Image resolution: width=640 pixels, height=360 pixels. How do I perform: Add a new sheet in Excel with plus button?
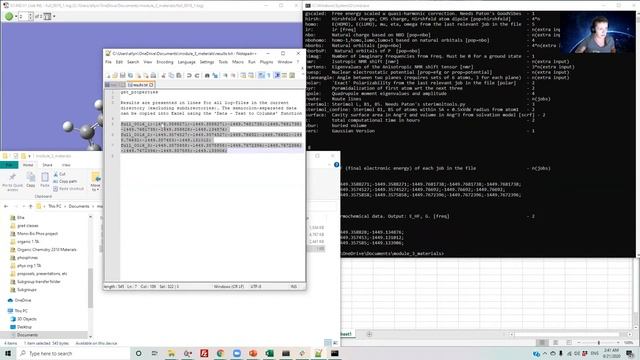click(369, 334)
